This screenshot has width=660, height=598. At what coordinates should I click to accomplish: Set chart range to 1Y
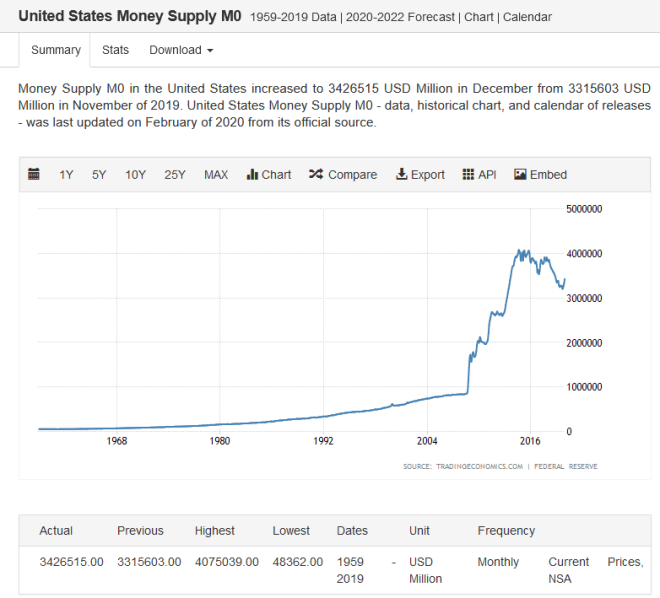(66, 175)
